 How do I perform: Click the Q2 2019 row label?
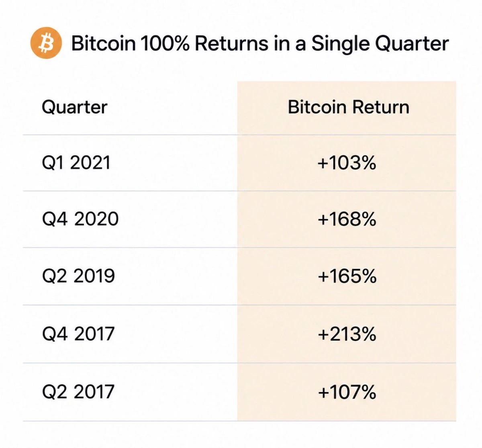click(78, 276)
